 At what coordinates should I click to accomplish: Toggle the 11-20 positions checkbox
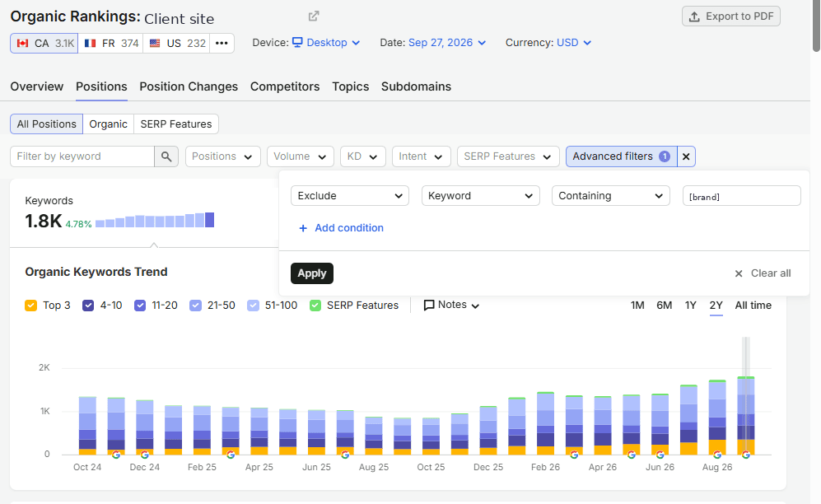[140, 306]
